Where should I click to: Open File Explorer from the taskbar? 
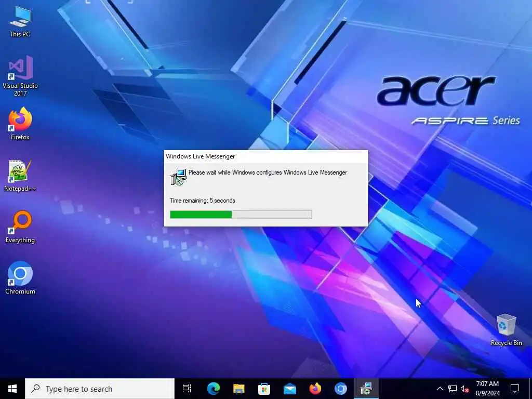pyautogui.click(x=239, y=389)
